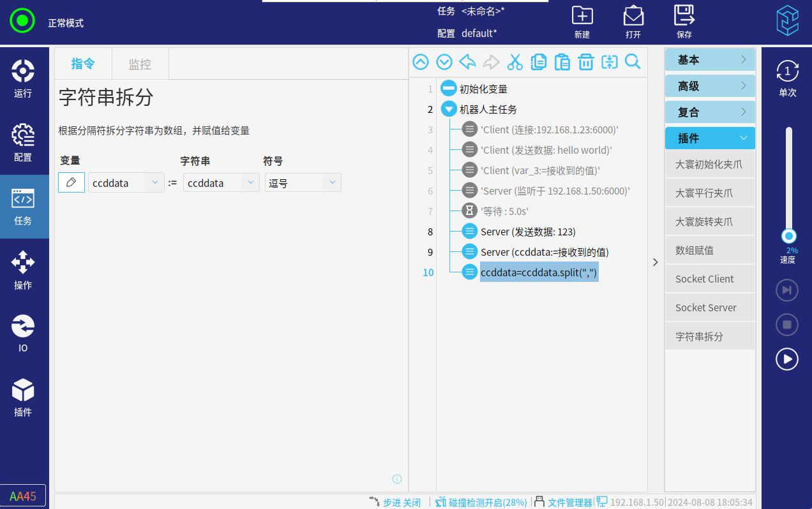
Task: Move instruction up with the up-arrow icon
Action: (x=421, y=62)
